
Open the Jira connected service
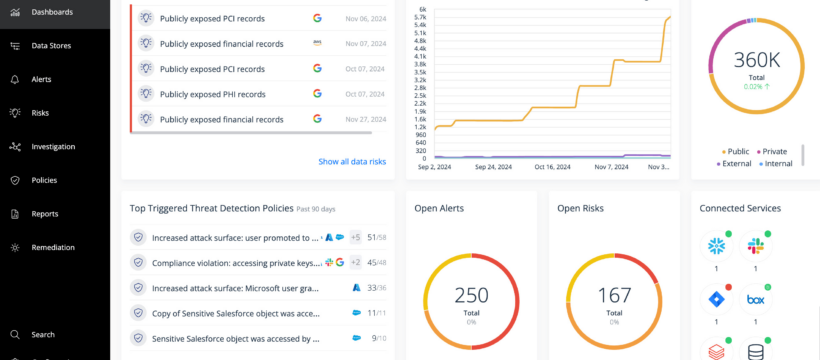(716, 299)
